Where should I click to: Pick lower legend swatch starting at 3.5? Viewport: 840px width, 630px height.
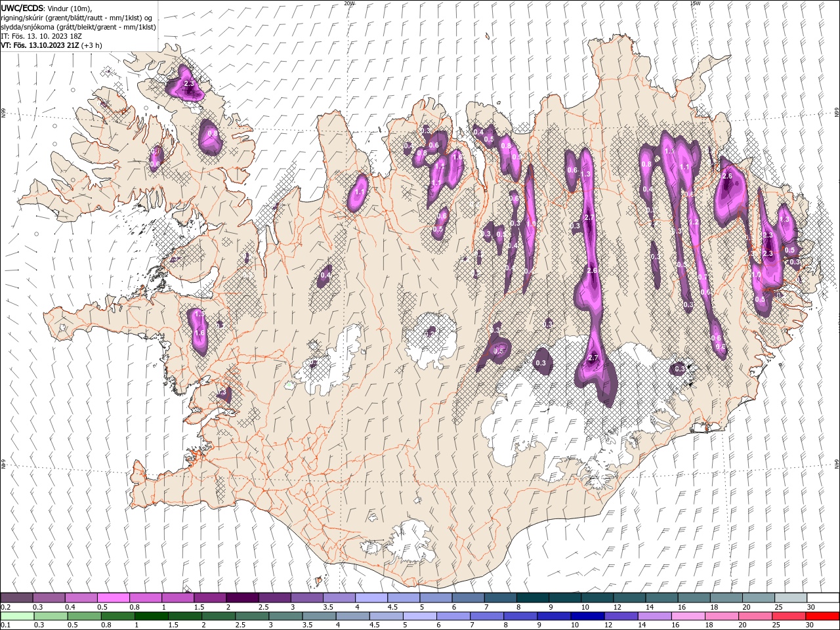click(x=319, y=616)
